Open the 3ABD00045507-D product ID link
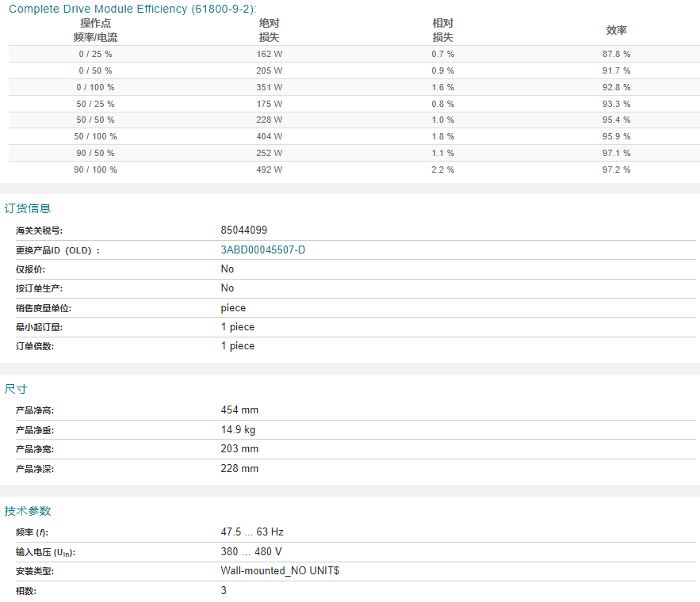Viewport: 700px width, 602px height. point(263,250)
